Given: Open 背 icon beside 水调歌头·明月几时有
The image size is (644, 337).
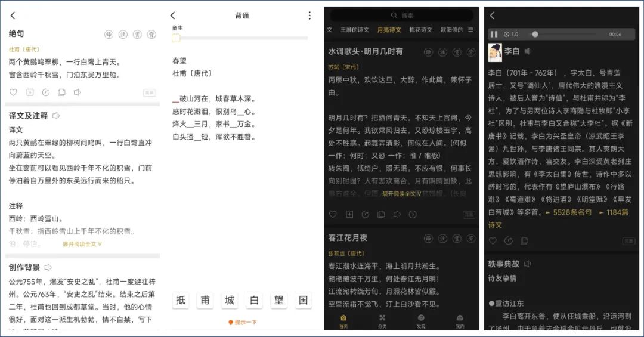Looking at the screenshot, I should (471, 52).
